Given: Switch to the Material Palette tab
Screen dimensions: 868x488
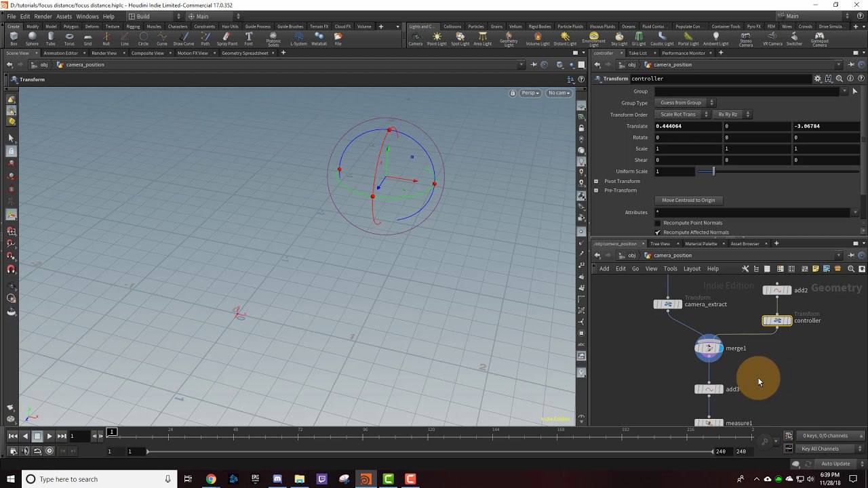Looking at the screenshot, I should click(701, 243).
